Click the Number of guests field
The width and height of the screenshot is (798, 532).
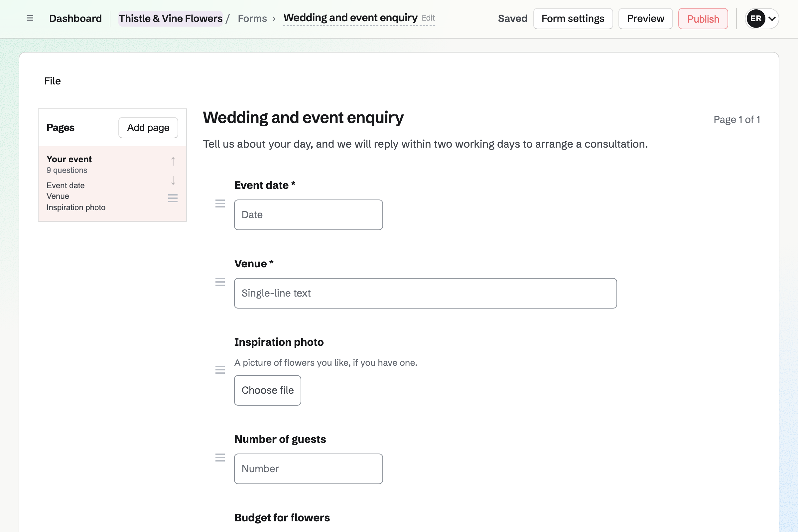pyautogui.click(x=309, y=468)
